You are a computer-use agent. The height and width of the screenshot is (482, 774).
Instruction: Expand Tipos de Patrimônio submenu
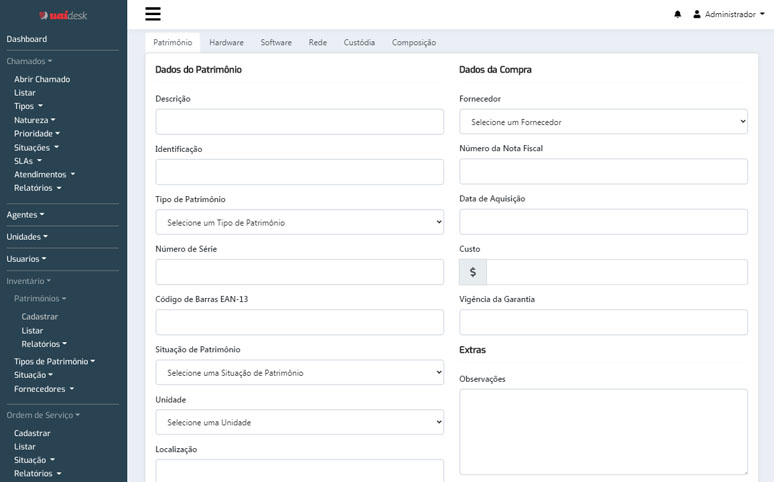54,361
